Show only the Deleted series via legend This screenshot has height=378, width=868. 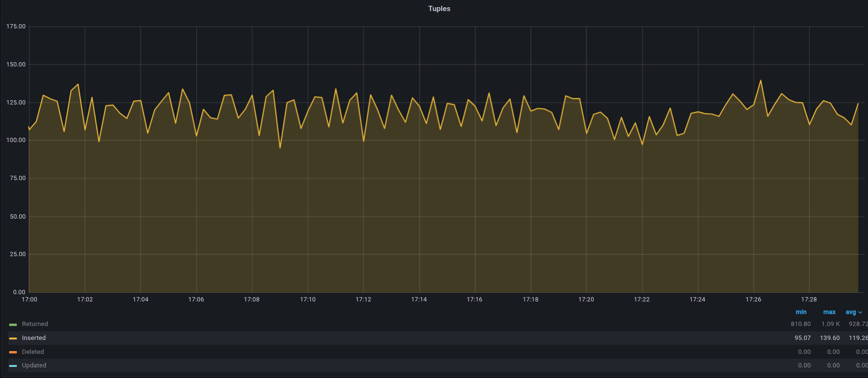pos(33,352)
